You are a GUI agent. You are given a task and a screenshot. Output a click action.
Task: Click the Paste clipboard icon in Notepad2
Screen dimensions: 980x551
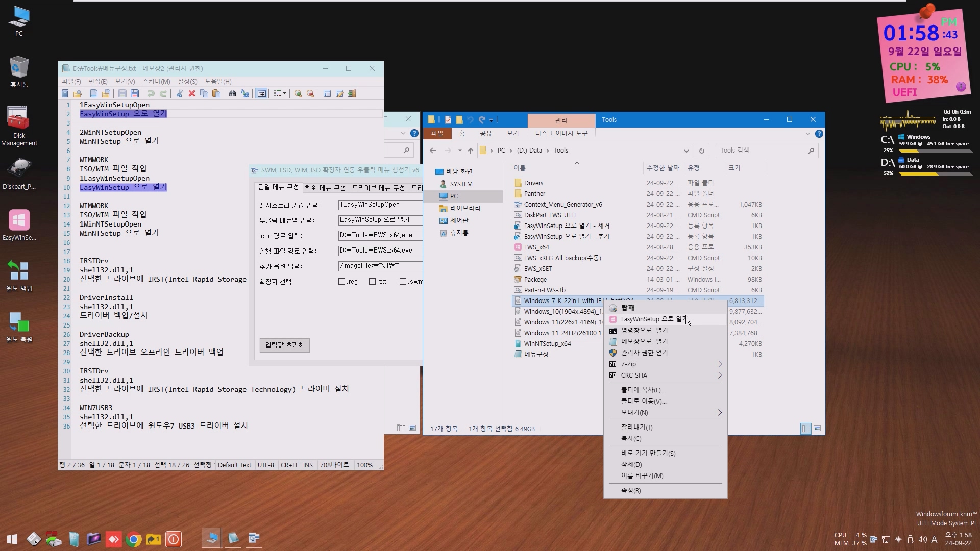pyautogui.click(x=216, y=94)
